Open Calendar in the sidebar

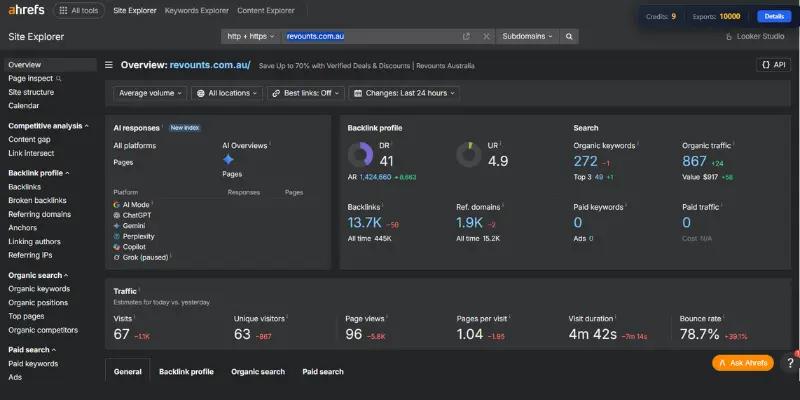coord(23,106)
